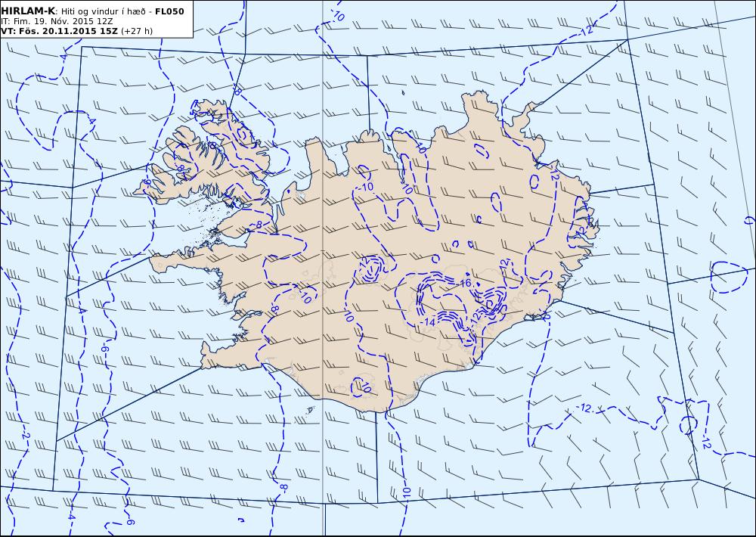Click the -14 temperature contour label
The width and height of the screenshot is (756, 537).
tap(427, 321)
